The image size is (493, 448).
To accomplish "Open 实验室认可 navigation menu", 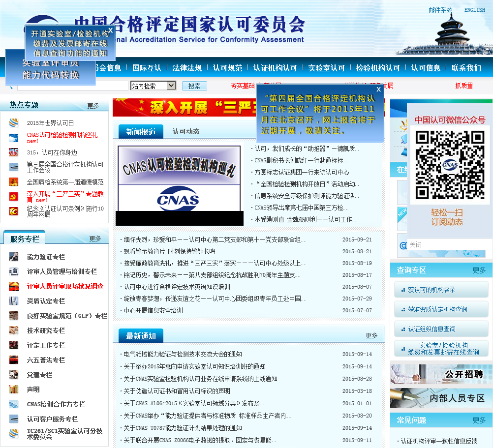I will point(326,68).
